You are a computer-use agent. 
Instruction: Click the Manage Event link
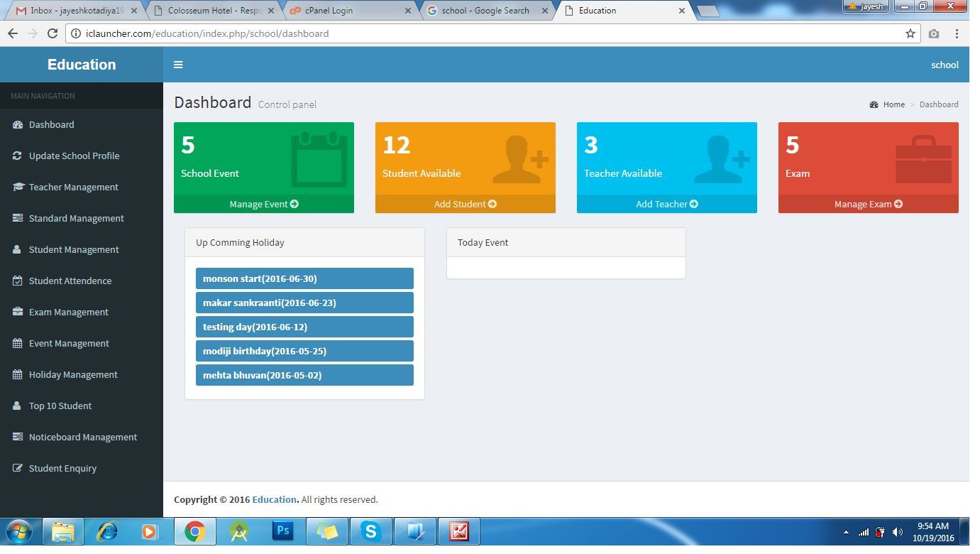[264, 204]
